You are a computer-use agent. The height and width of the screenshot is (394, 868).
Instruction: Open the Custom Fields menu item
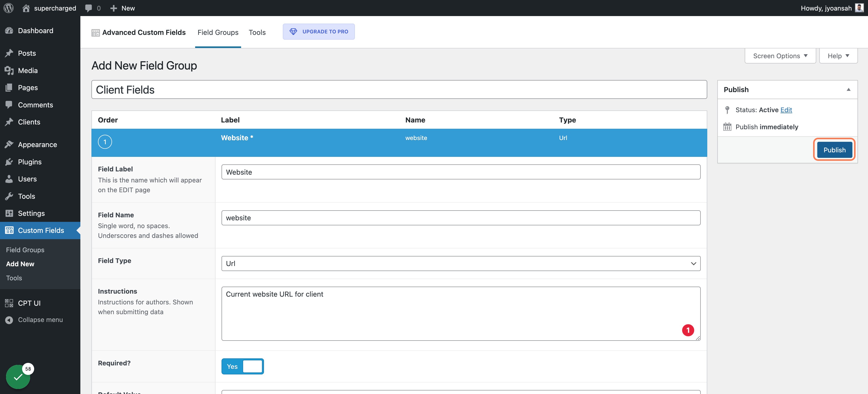click(40, 230)
